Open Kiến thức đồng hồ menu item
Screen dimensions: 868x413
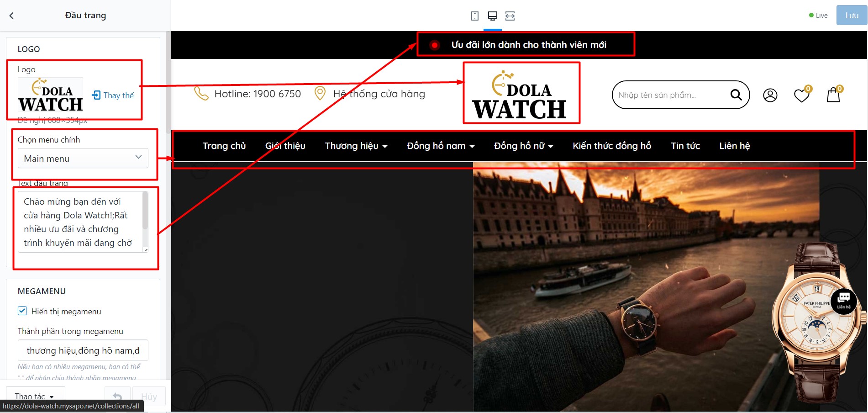tap(612, 146)
